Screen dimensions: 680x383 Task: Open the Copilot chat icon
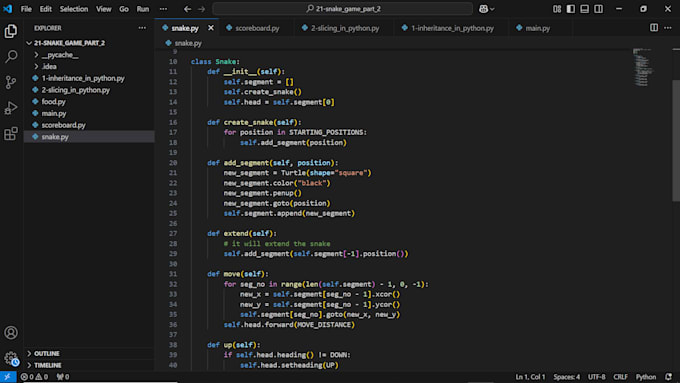pyautogui.click(x=483, y=9)
